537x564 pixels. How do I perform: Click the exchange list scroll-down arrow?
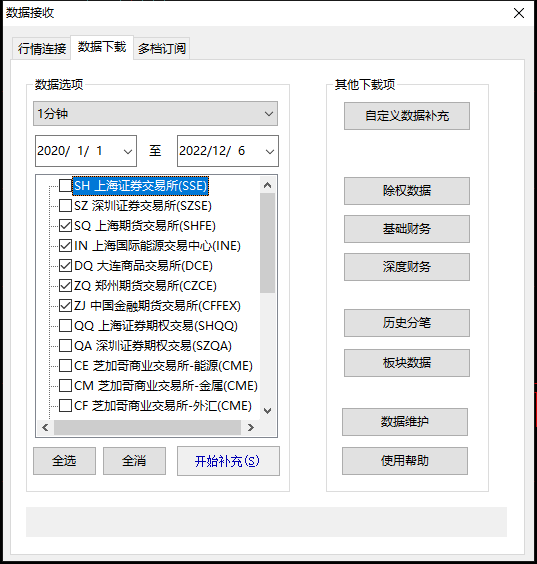pyautogui.click(x=267, y=411)
